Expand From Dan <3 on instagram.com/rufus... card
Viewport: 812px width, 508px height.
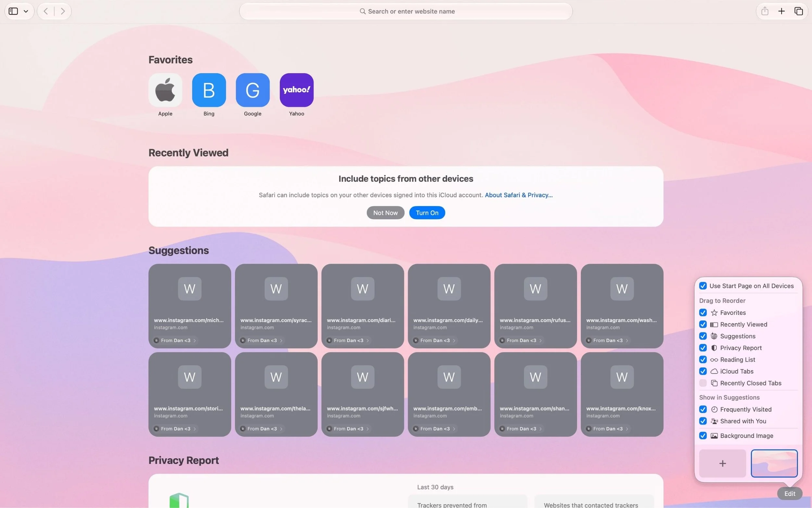(521, 341)
